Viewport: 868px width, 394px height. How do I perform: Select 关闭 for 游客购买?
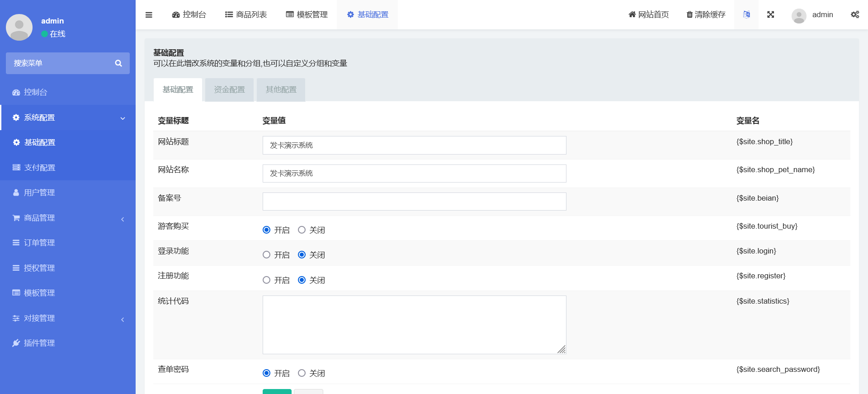[302, 230]
